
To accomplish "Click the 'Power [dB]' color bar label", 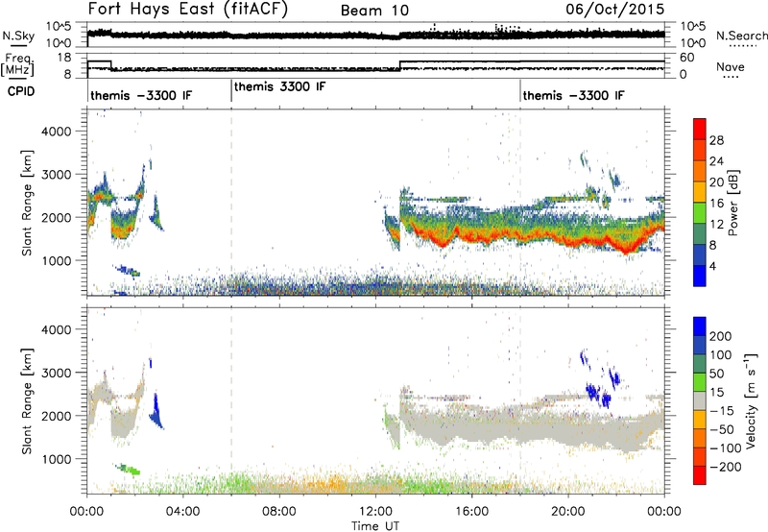I will tap(732, 203).
